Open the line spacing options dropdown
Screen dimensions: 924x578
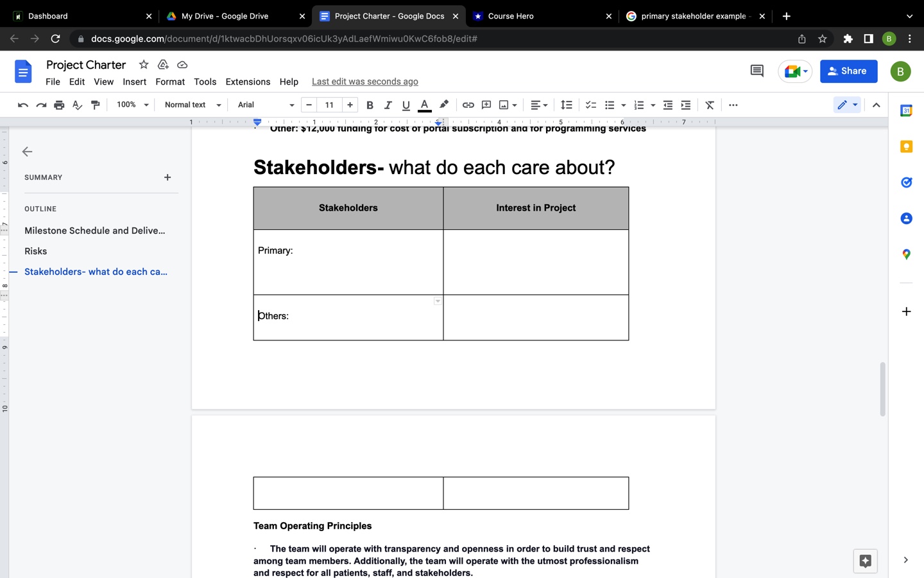click(x=566, y=105)
